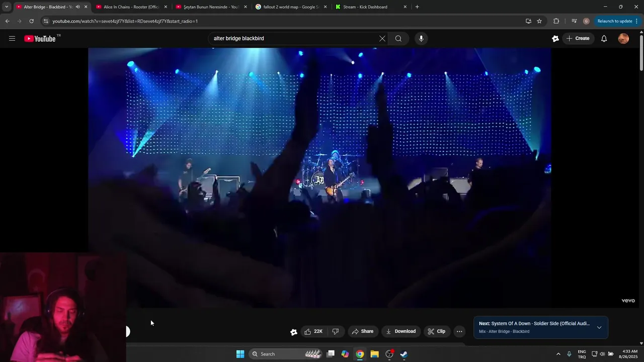Open the Chrome profile avatar
Screen dimensions: 644x362
point(586,21)
